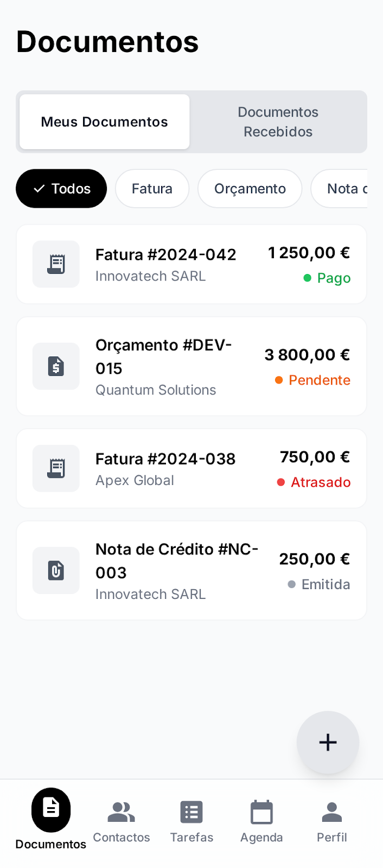Viewport: 383px width, 868px height.
Task: Enable the Fatura filter chip
Action: tap(152, 188)
